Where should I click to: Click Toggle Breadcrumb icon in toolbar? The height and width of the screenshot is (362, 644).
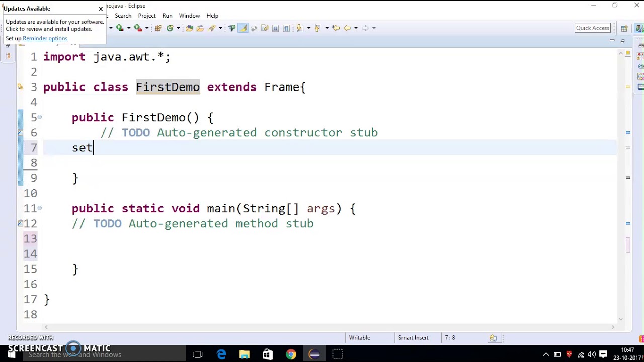click(232, 28)
